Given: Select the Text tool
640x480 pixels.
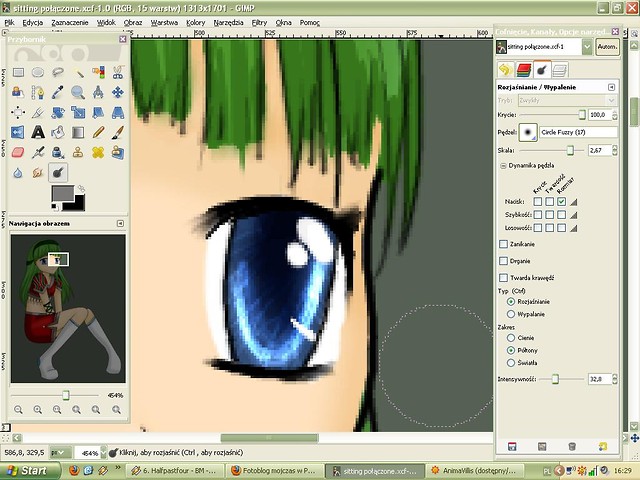Looking at the screenshot, I should (38, 132).
